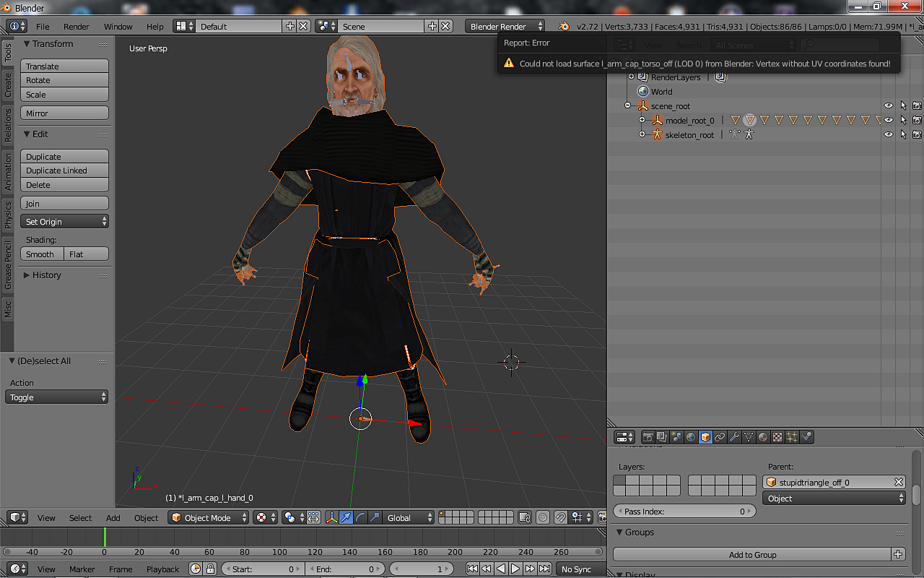Image resolution: width=924 pixels, height=578 pixels.
Task: Toggle visibility eye for skeleton_root
Action: [889, 135]
